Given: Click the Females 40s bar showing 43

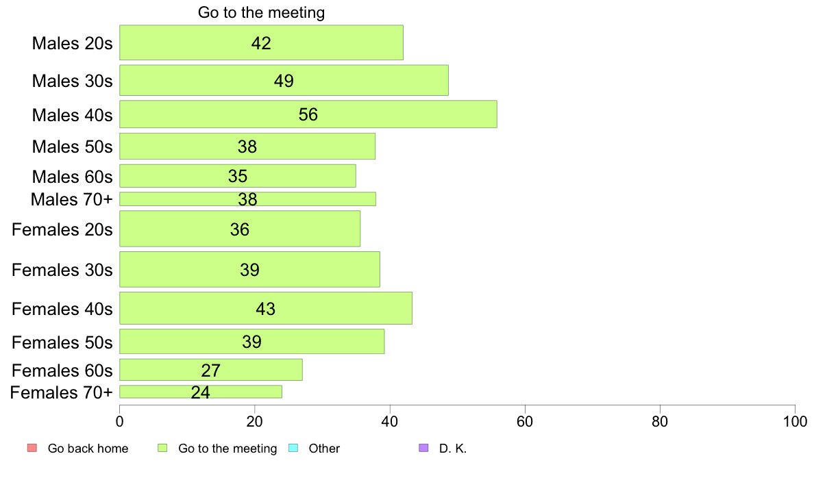Looking at the screenshot, I should pyautogui.click(x=266, y=308).
